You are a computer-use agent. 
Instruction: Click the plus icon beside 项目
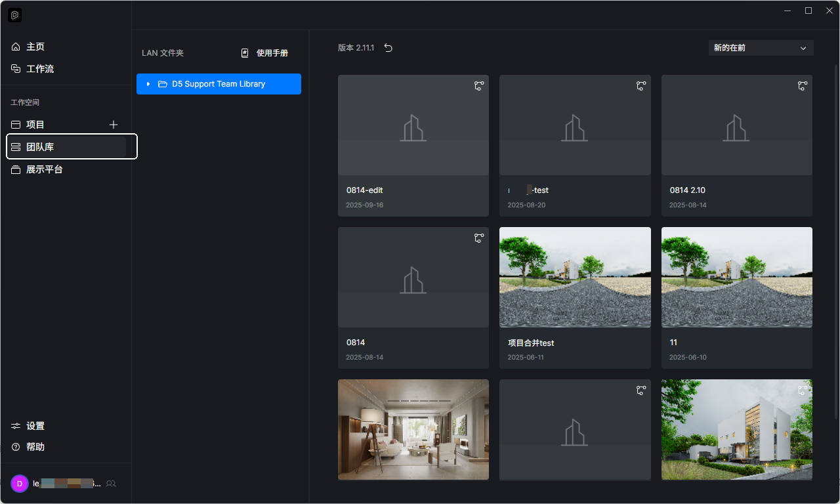point(114,125)
